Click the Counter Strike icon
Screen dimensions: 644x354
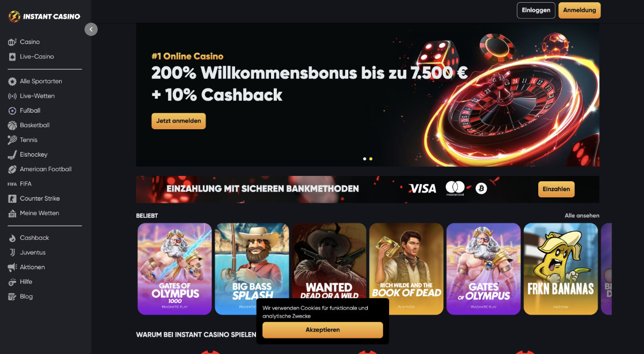click(12, 198)
